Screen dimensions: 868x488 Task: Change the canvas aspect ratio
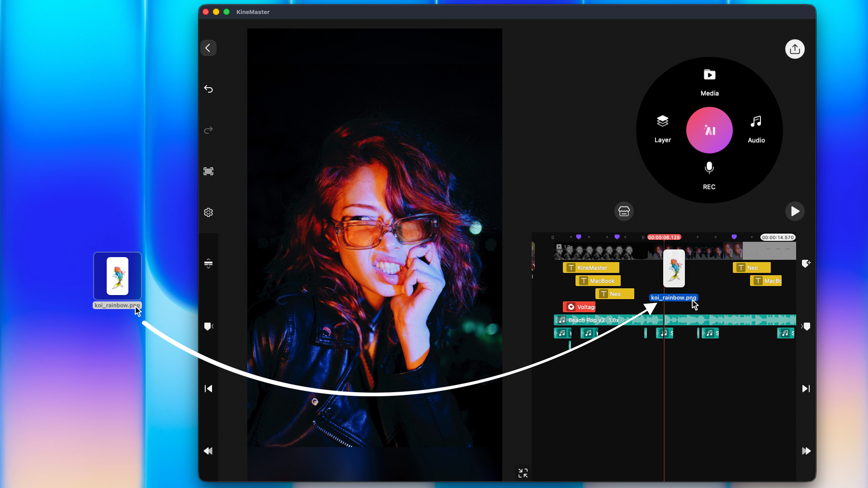[208, 171]
